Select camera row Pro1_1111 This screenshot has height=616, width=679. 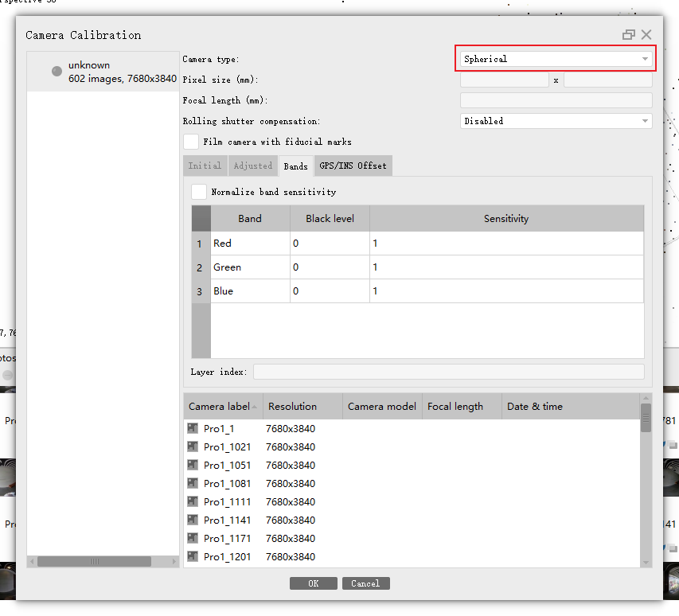click(x=412, y=501)
